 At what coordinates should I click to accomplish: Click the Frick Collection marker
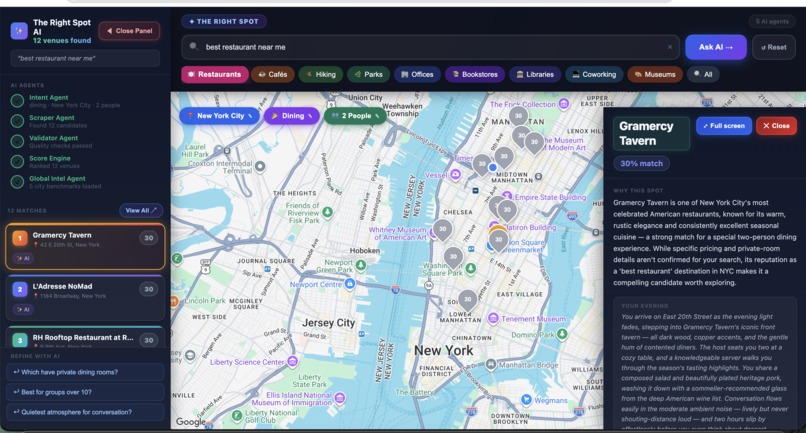tap(564, 104)
